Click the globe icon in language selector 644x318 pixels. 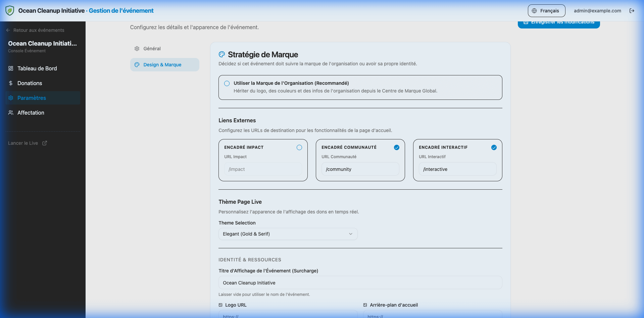[x=534, y=11]
